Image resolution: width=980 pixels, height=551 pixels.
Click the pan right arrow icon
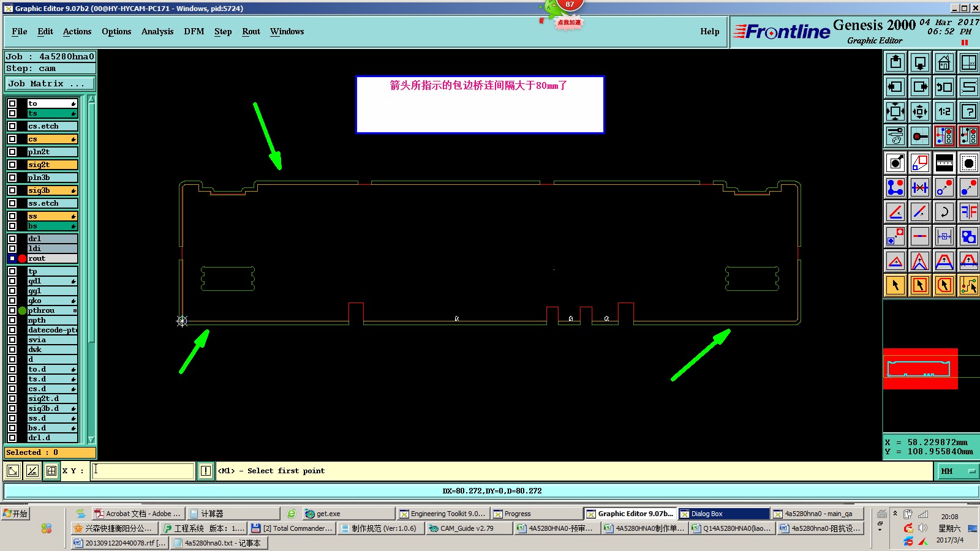(x=920, y=87)
